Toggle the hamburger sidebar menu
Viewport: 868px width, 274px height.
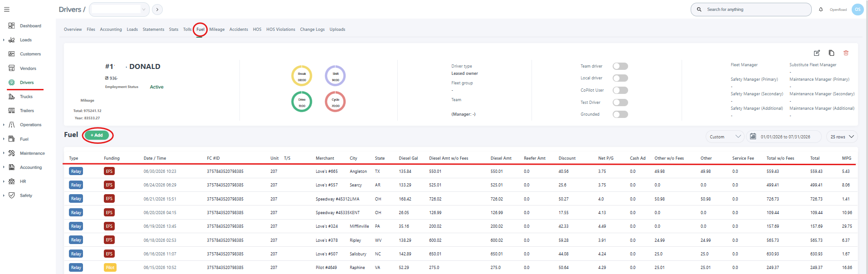tap(7, 10)
